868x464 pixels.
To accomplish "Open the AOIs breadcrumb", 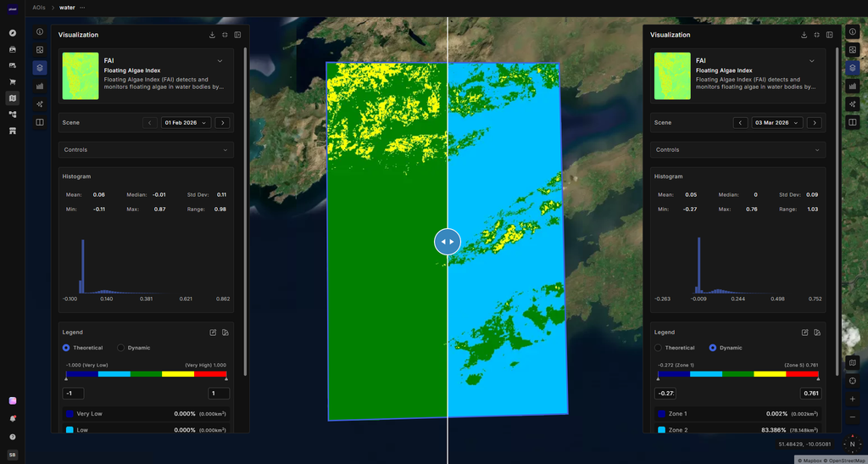I will 39,8.
